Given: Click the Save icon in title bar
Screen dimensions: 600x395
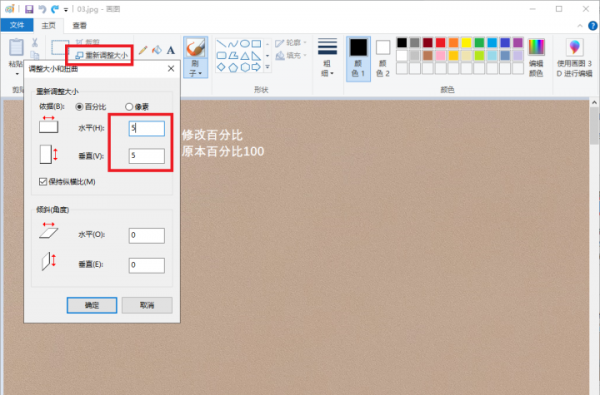Looking at the screenshot, I should click(29, 9).
